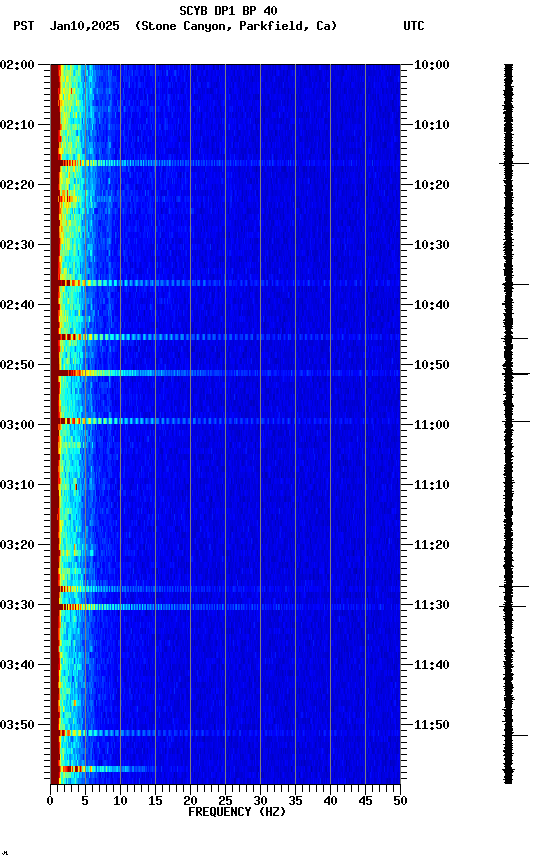Viewport: 552px width, 864px height.
Task: Click the seismogram spike near 10:45 UTC
Action: (515, 338)
